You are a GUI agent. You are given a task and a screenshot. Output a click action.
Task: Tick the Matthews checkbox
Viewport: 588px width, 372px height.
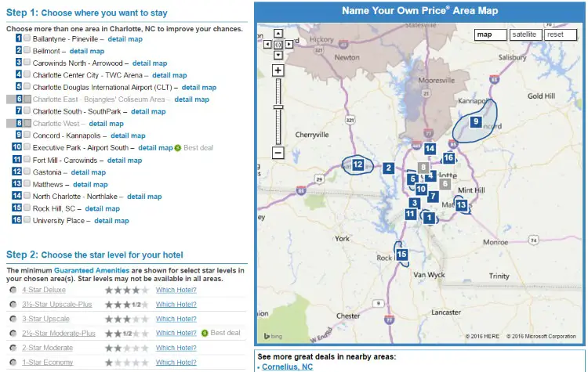click(x=27, y=183)
